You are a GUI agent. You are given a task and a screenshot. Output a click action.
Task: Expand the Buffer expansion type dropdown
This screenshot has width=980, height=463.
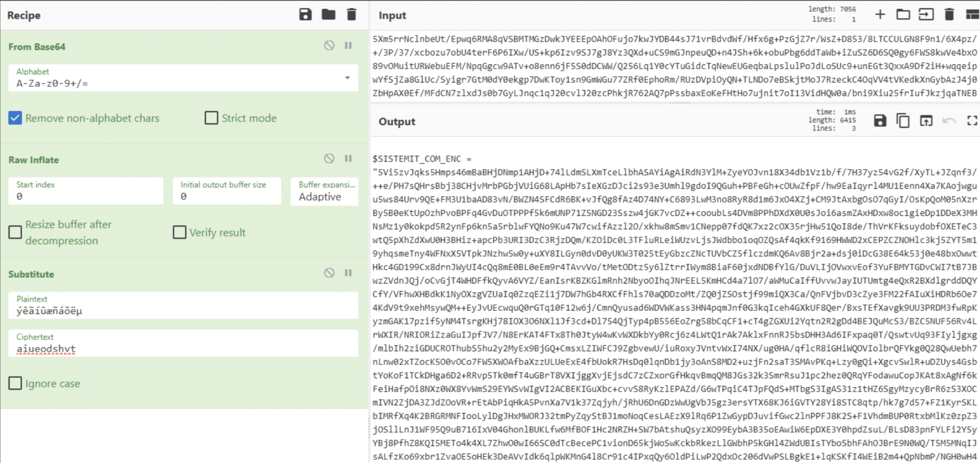pyautogui.click(x=324, y=196)
